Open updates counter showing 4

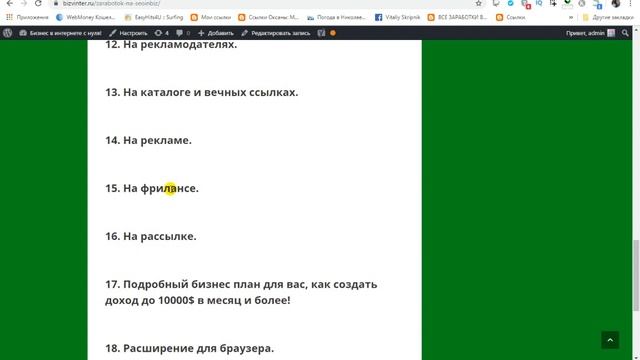tap(162, 33)
